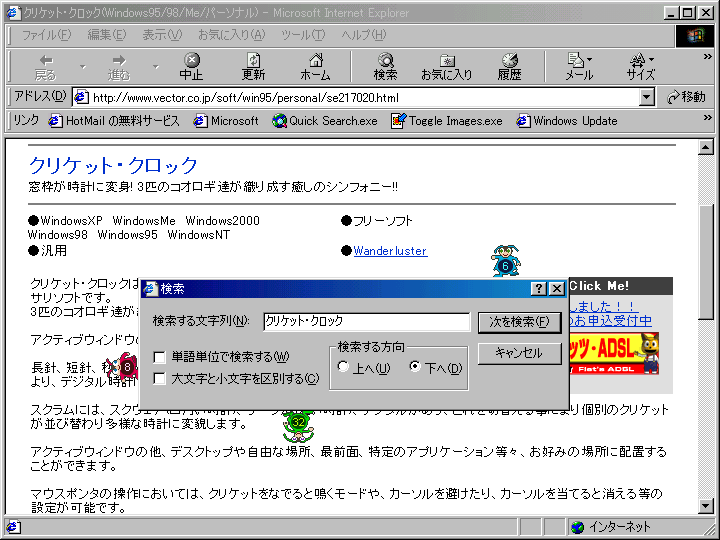720x540 pixels.
Task: Click the IE icon in window title bar
Action: 13,12
